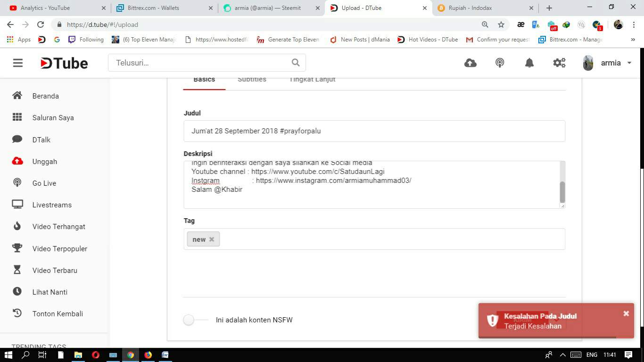The image size is (644, 362).
Task: Expand the armia account dropdown
Action: coord(629,63)
